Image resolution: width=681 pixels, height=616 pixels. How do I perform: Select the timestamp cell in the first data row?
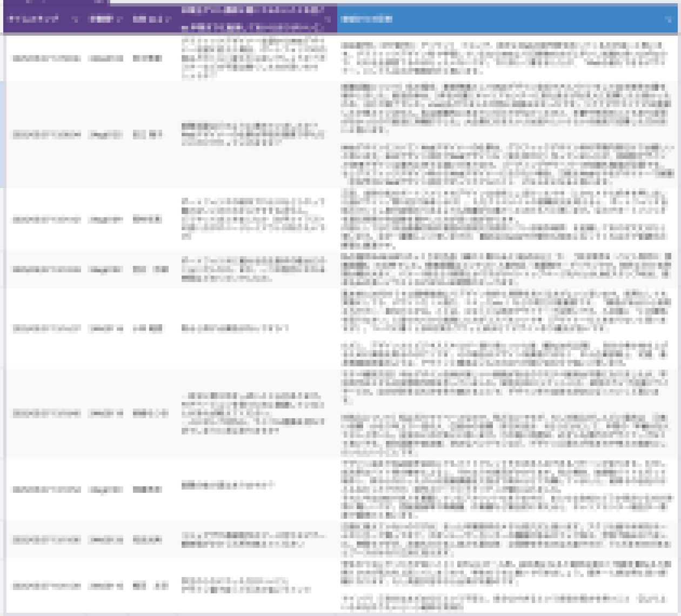[x=46, y=58]
